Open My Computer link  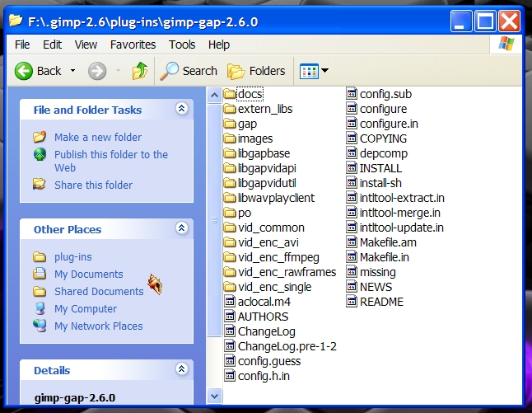pos(86,309)
